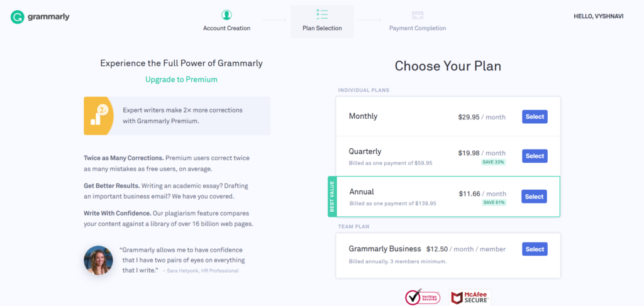Click the Upgrade to Premium link
This screenshot has width=644, height=306.
[181, 79]
